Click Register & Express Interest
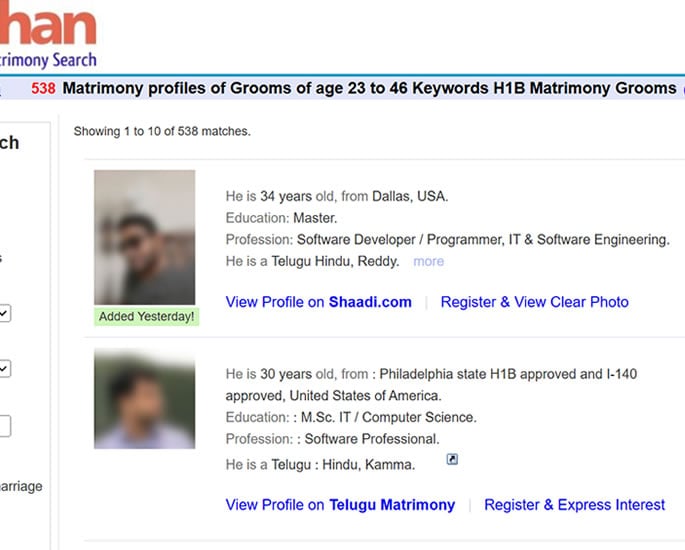 pyautogui.click(x=574, y=505)
